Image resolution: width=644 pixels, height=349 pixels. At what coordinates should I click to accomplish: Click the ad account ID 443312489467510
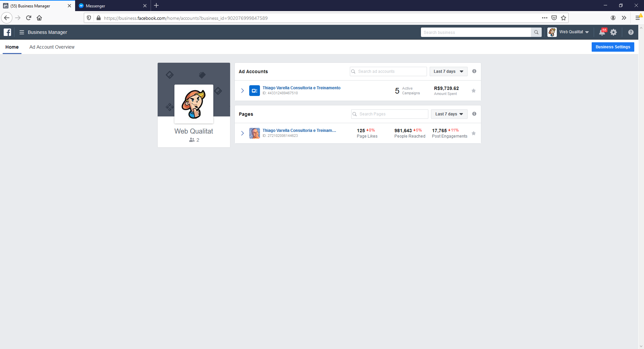click(280, 93)
